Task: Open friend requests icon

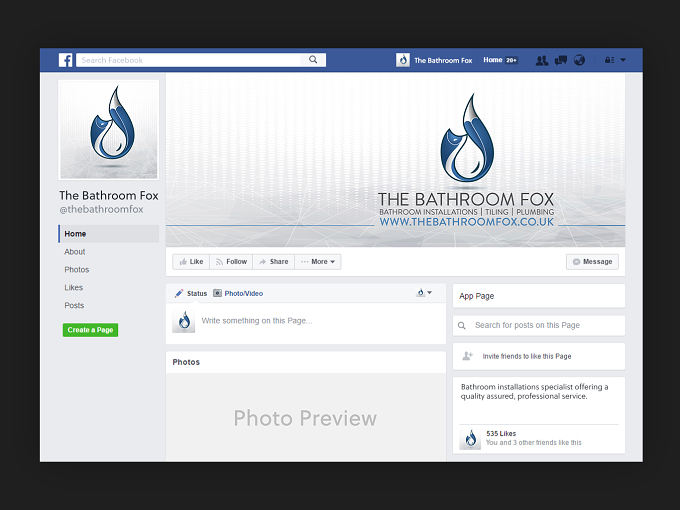Action: pyautogui.click(x=542, y=60)
